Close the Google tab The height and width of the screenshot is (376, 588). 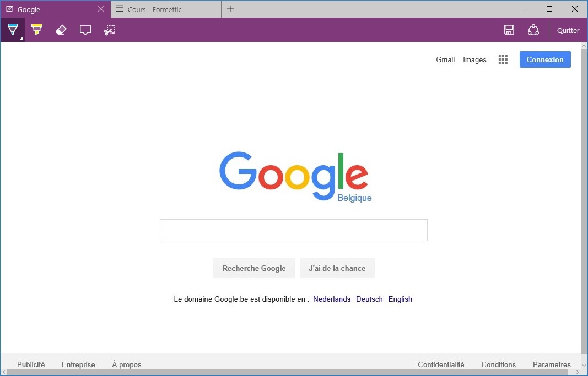coord(100,9)
